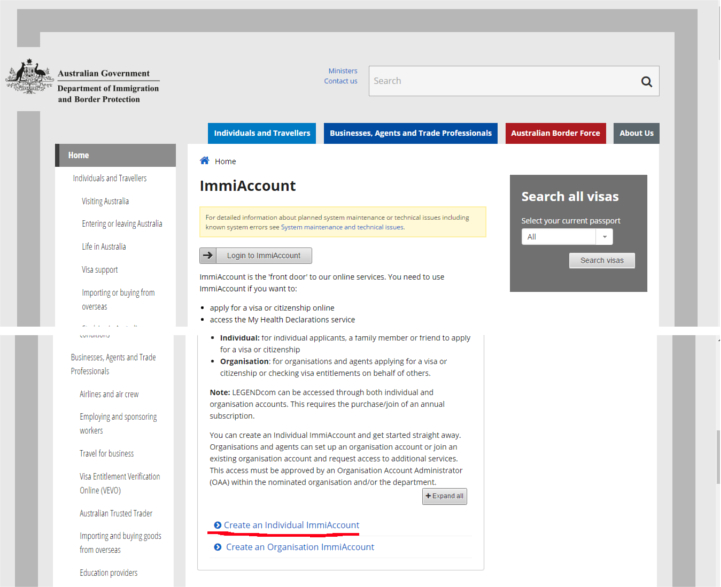Click the Login to ImmiAccount button
The image size is (721, 587).
coord(256,256)
